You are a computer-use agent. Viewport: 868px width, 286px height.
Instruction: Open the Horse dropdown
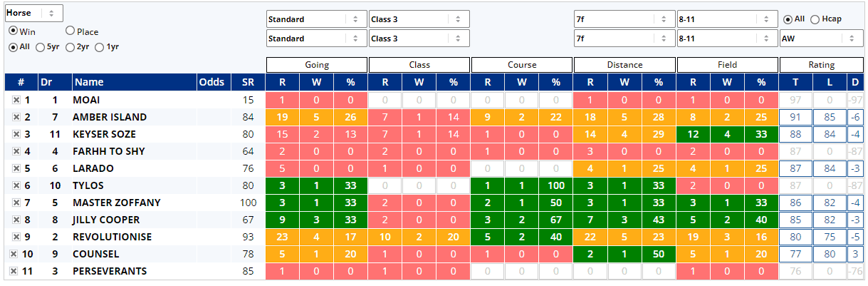pos(33,13)
